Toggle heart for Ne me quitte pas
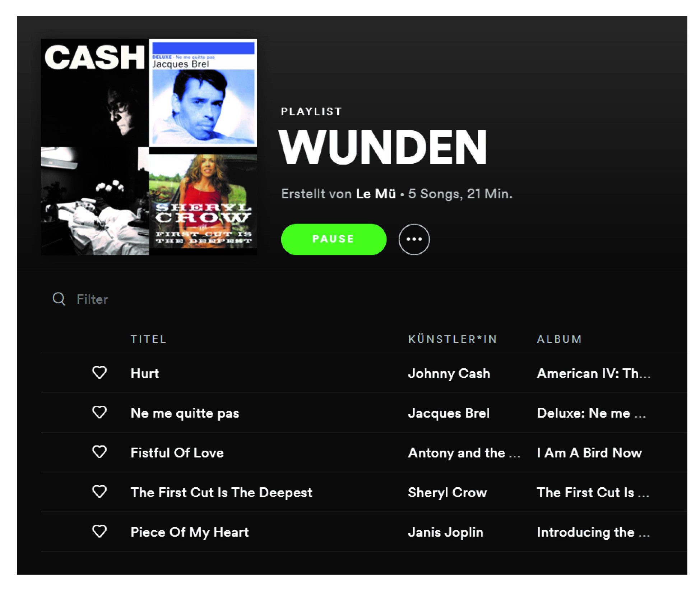 [99, 412]
